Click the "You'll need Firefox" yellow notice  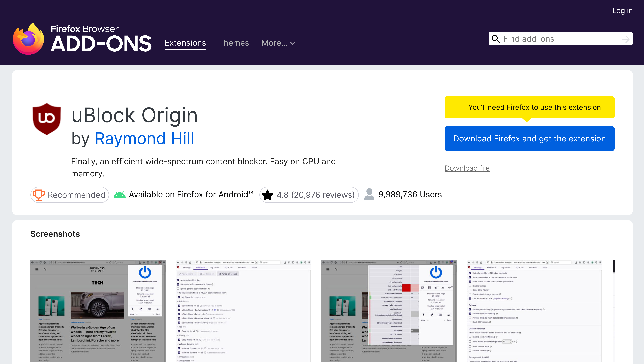click(x=529, y=107)
